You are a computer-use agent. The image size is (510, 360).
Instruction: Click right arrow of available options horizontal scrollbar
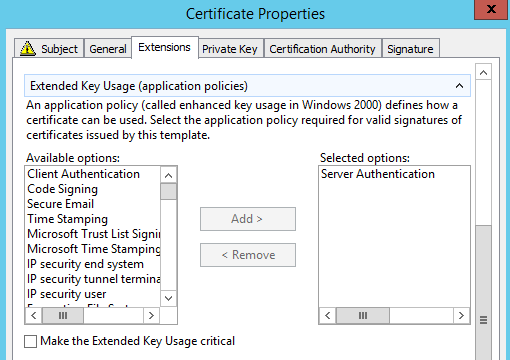(151, 315)
